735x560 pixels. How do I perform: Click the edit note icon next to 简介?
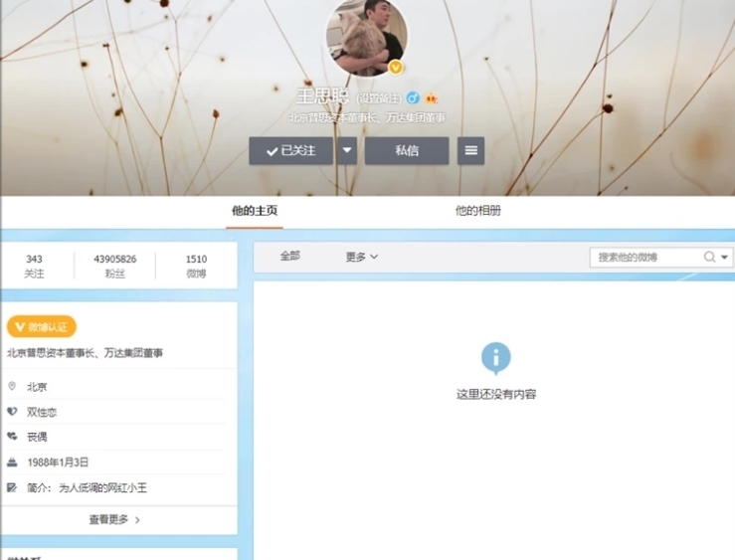point(12,487)
